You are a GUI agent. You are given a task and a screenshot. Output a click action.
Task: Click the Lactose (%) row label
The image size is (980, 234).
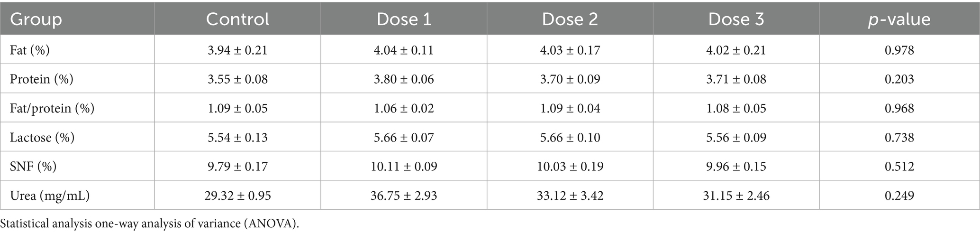tap(42, 138)
